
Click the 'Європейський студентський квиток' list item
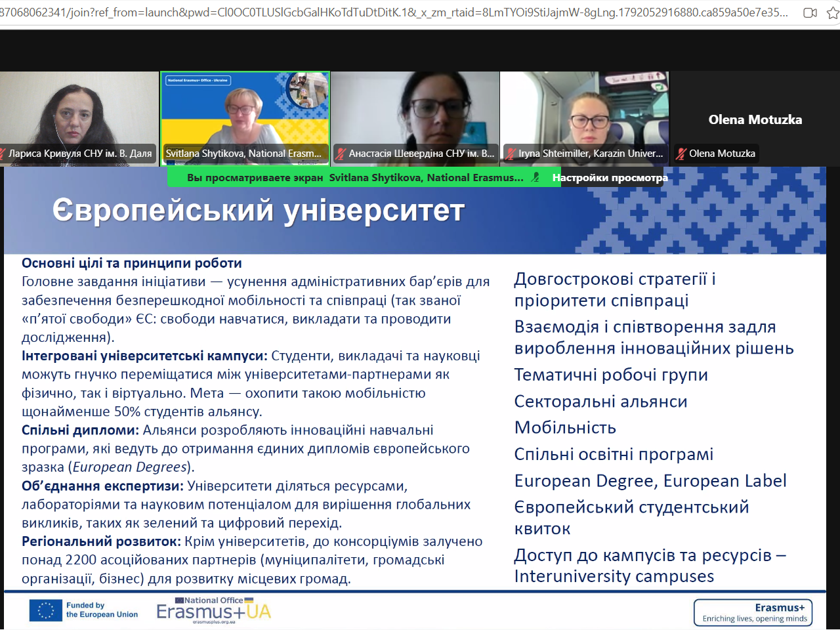point(631,518)
